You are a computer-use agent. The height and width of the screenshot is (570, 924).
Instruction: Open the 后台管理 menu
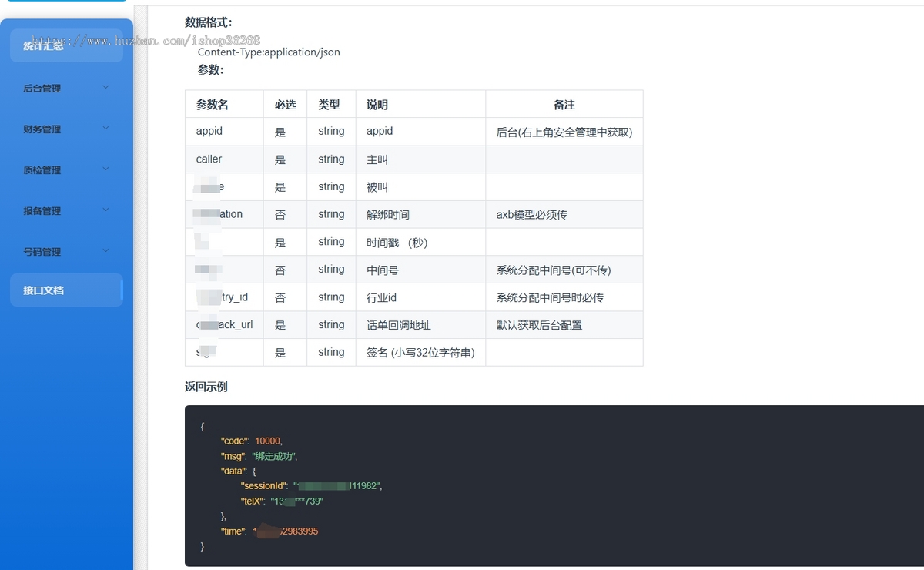click(66, 88)
